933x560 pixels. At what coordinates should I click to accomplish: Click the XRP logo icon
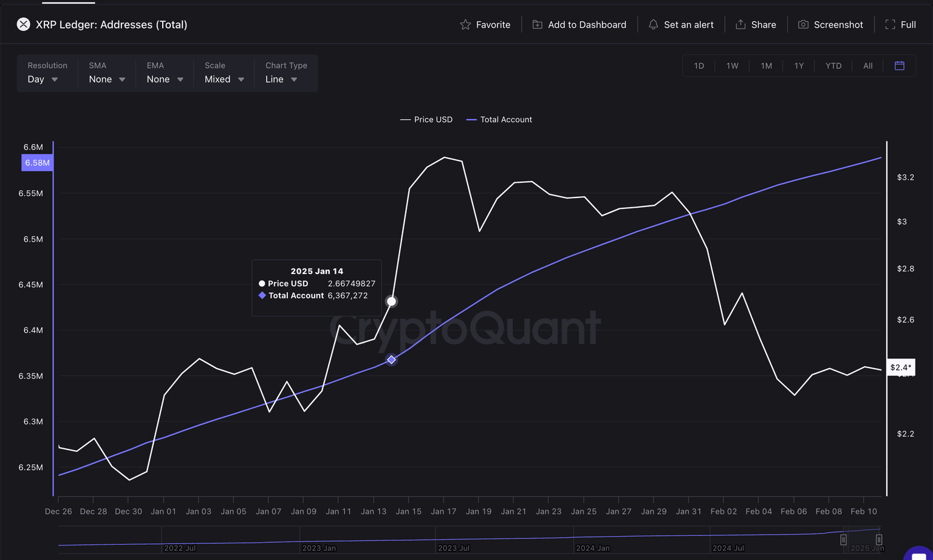24,25
